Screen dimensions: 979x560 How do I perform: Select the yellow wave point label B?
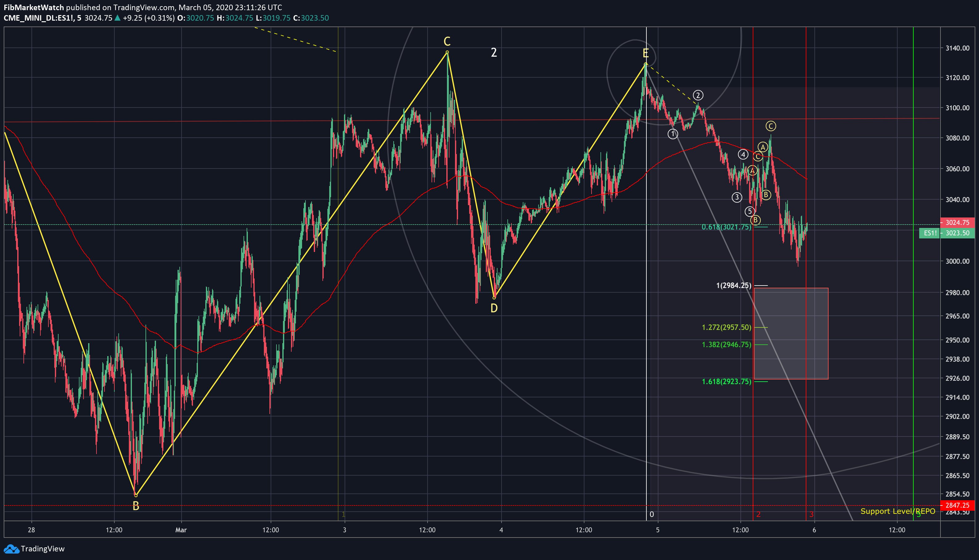(x=136, y=506)
